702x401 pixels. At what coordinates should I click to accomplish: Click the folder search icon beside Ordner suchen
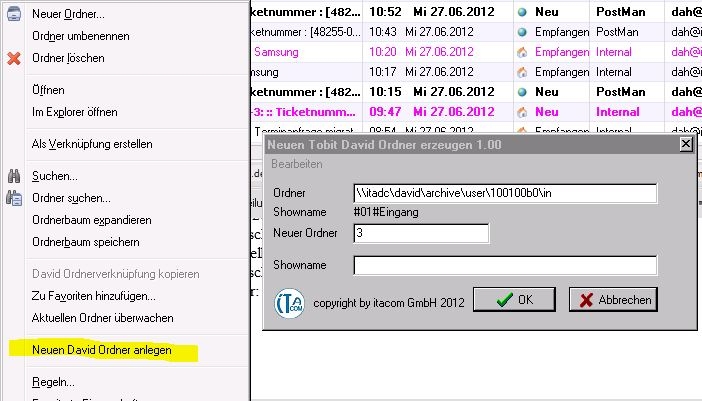click(x=14, y=198)
